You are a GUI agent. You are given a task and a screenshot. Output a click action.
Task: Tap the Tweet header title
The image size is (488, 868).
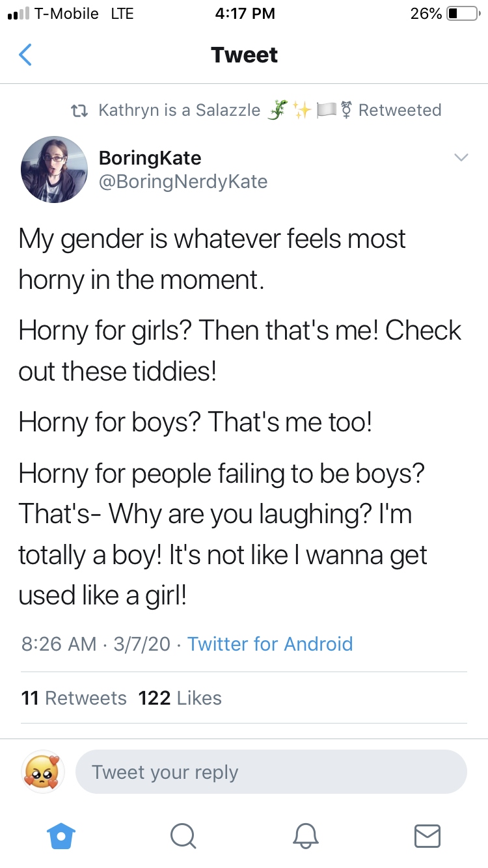coord(245,55)
